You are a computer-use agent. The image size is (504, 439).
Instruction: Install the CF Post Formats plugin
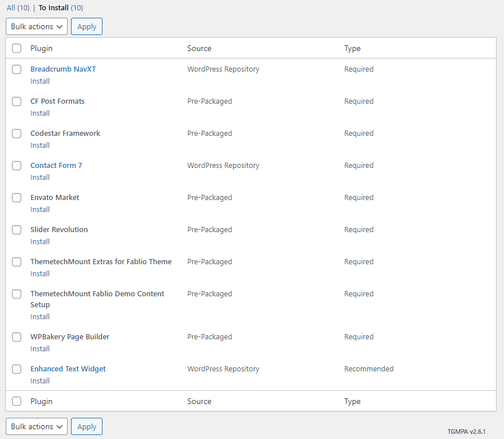click(40, 113)
